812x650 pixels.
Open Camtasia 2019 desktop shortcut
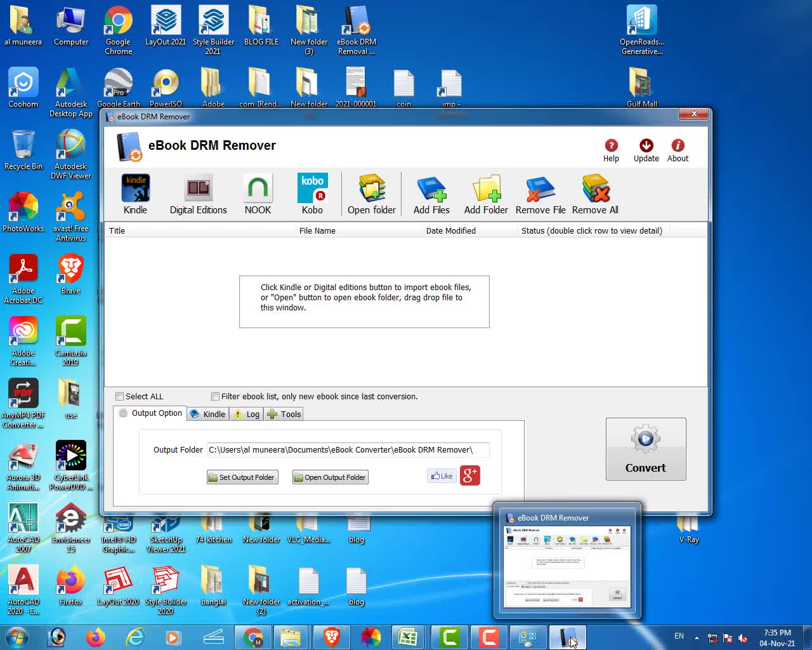[x=70, y=342]
